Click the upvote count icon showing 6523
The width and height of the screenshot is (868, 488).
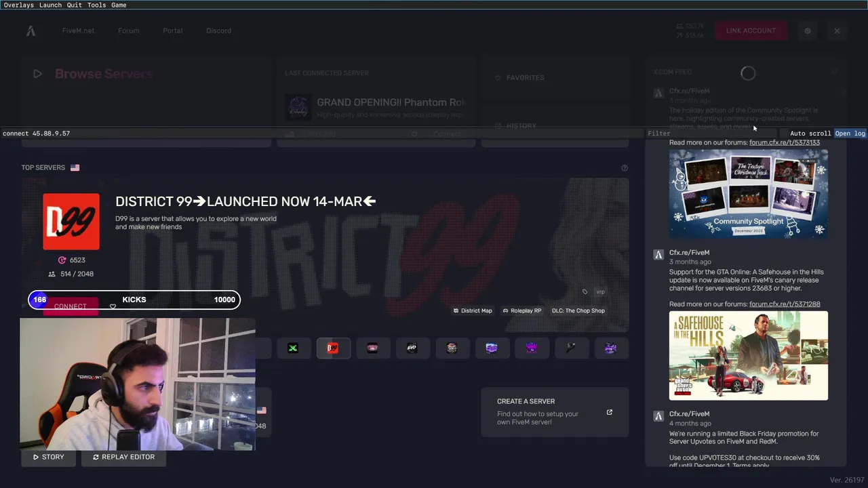[62, 260]
